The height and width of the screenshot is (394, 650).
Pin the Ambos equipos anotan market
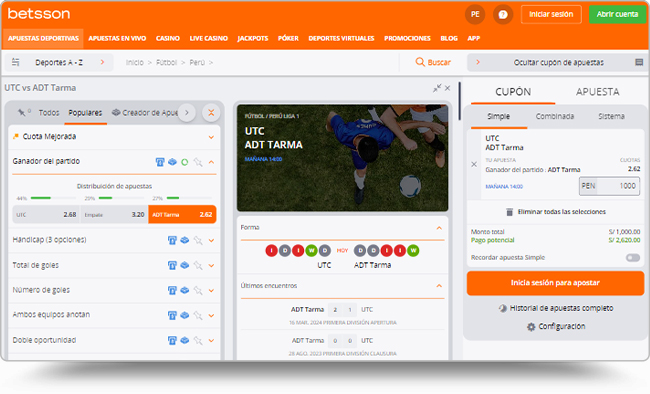coord(198,315)
